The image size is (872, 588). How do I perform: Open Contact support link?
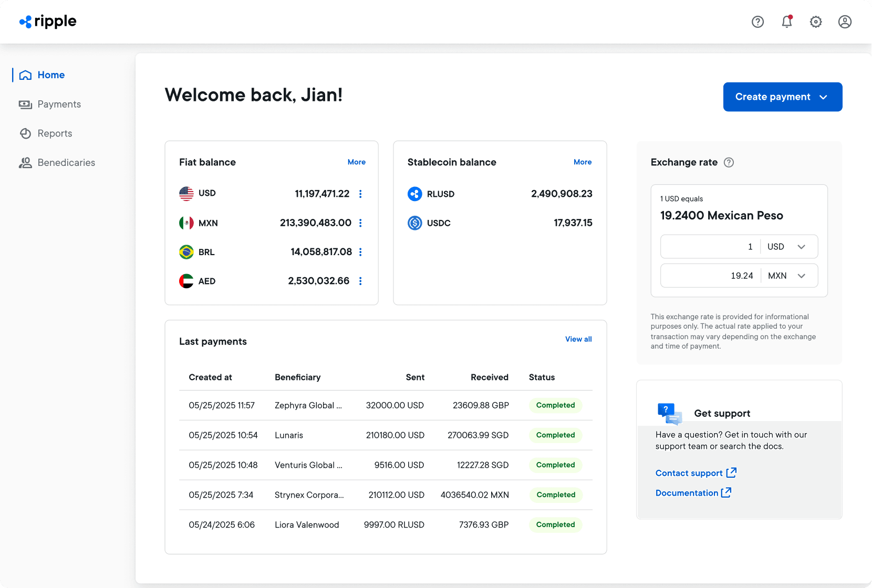pos(690,473)
